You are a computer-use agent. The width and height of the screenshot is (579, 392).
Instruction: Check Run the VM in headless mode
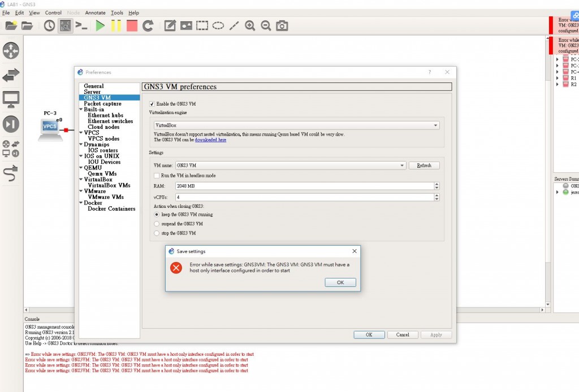(157, 176)
